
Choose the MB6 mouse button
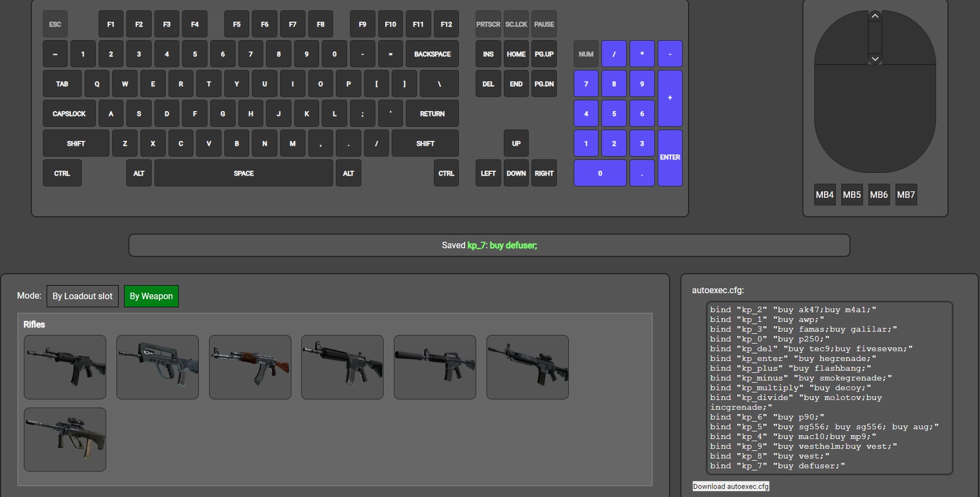click(x=879, y=195)
